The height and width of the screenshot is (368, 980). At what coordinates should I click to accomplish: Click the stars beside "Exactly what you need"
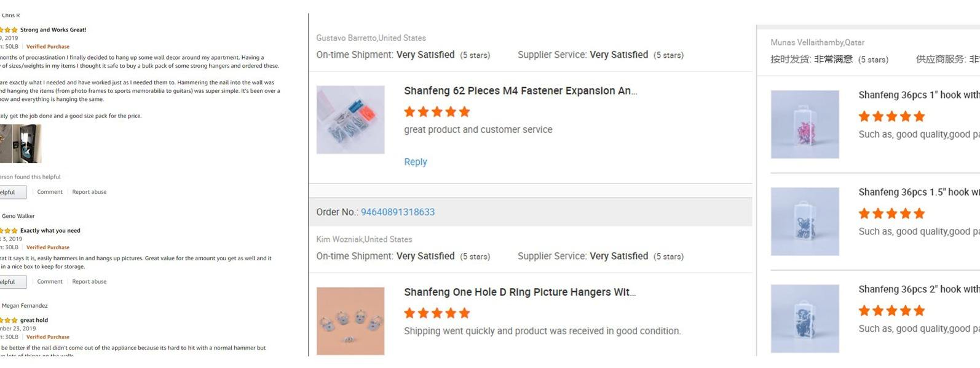click(x=9, y=231)
